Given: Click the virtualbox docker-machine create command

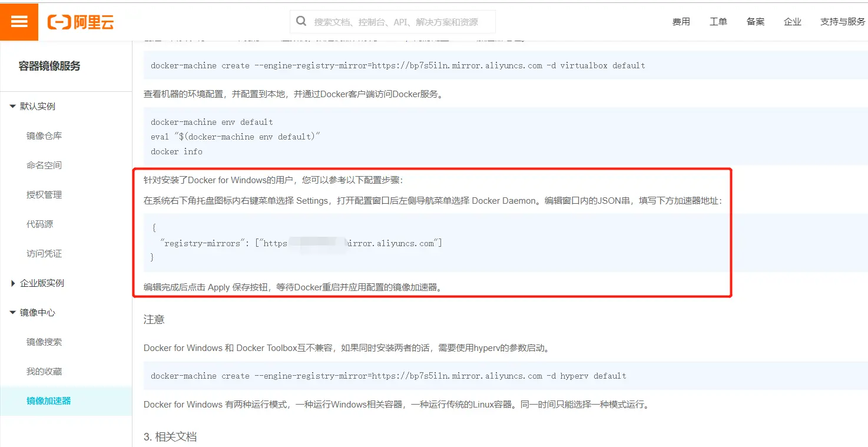Looking at the screenshot, I should 398,65.
